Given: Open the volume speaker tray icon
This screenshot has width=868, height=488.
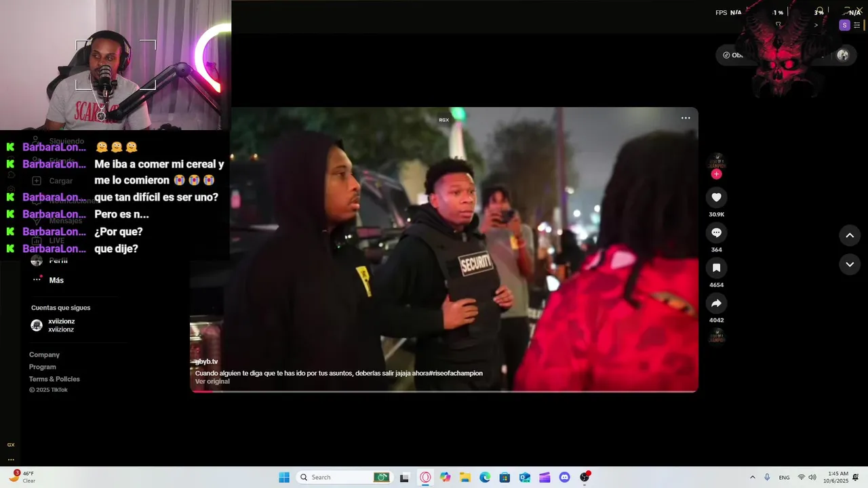Looking at the screenshot, I should click(x=812, y=477).
